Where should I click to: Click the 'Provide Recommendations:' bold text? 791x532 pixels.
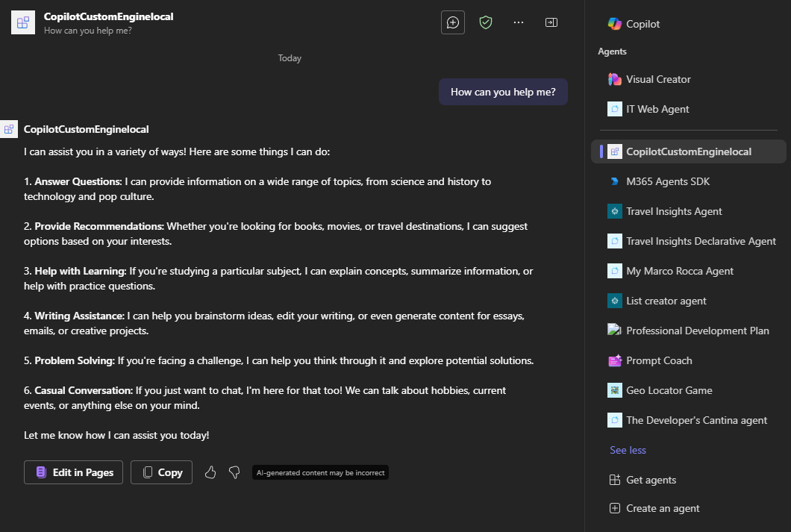pos(99,226)
